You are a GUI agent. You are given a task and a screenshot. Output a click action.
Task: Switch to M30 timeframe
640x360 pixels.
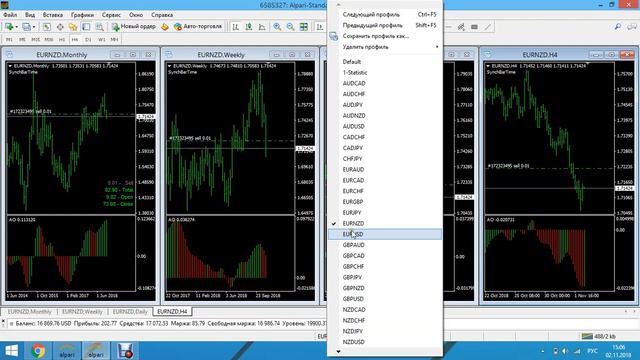pyautogui.click(x=49, y=40)
